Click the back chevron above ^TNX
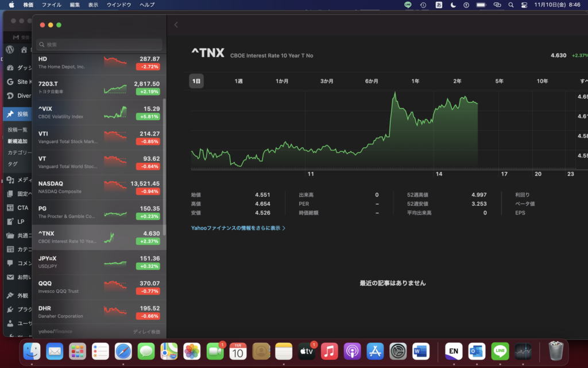Viewport: 588px width, 368px height. point(176,25)
